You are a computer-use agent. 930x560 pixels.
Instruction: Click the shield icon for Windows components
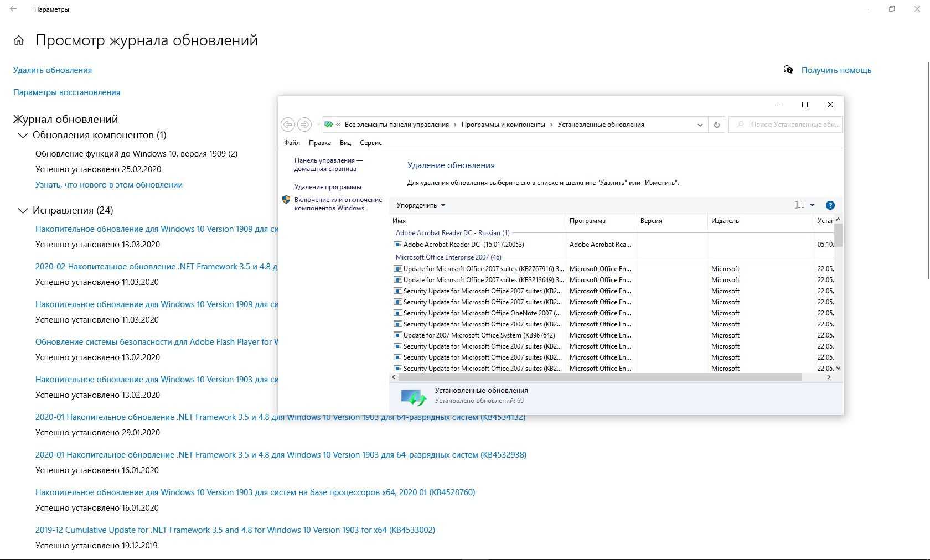286,200
